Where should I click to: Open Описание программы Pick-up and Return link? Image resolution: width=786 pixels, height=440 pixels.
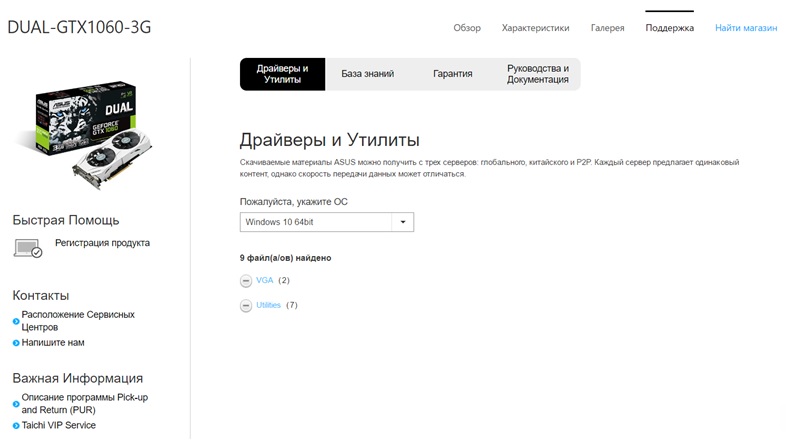tap(84, 403)
